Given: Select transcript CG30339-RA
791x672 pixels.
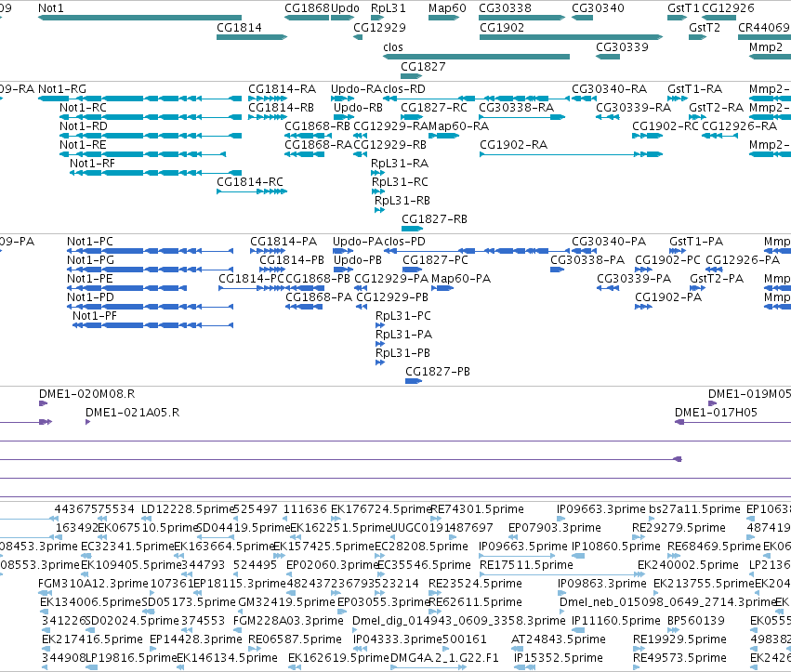Looking at the screenshot, I should click(x=634, y=108).
